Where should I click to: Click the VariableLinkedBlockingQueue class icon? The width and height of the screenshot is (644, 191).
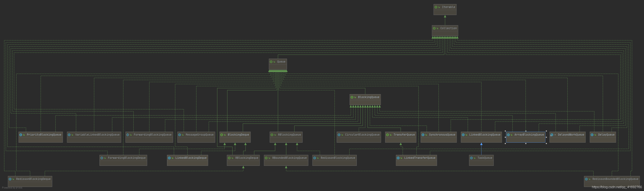click(x=69, y=135)
